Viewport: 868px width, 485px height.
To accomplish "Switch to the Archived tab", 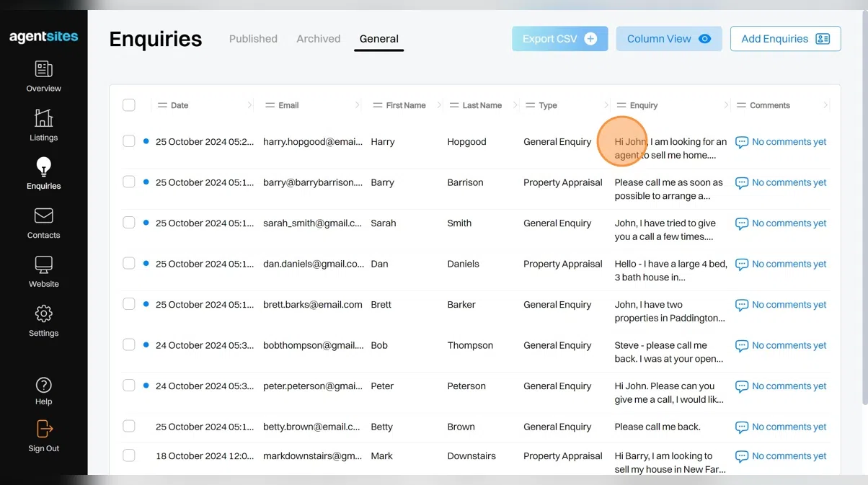I will click(318, 39).
